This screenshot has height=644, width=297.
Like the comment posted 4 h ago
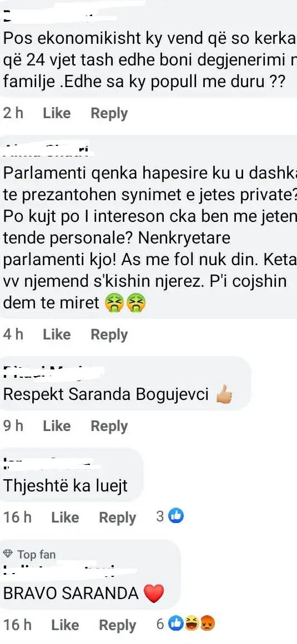coord(57,334)
